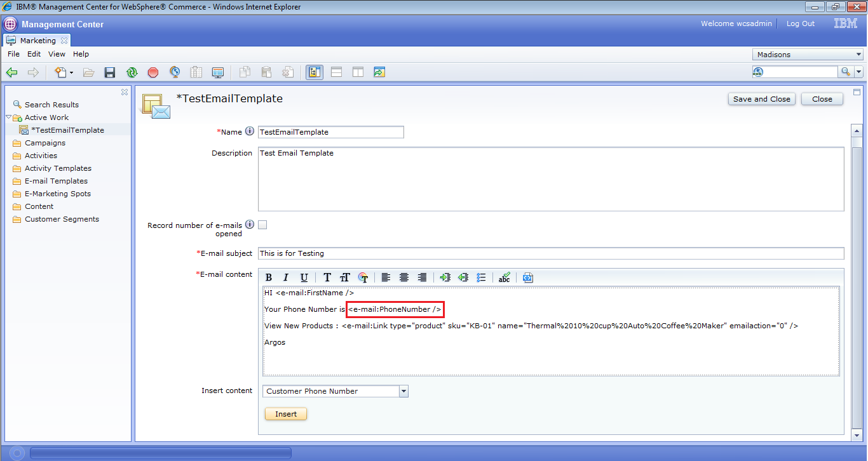Open the font size tool

[x=345, y=277]
